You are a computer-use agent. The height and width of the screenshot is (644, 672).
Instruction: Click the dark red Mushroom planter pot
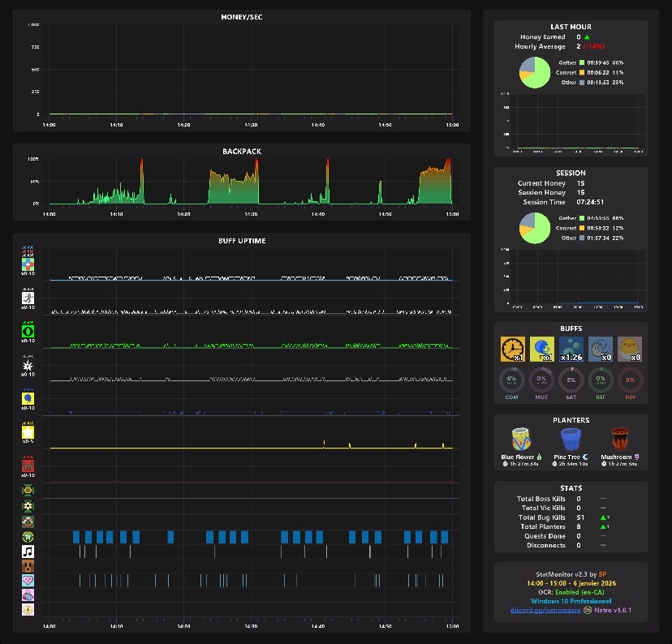click(620, 439)
